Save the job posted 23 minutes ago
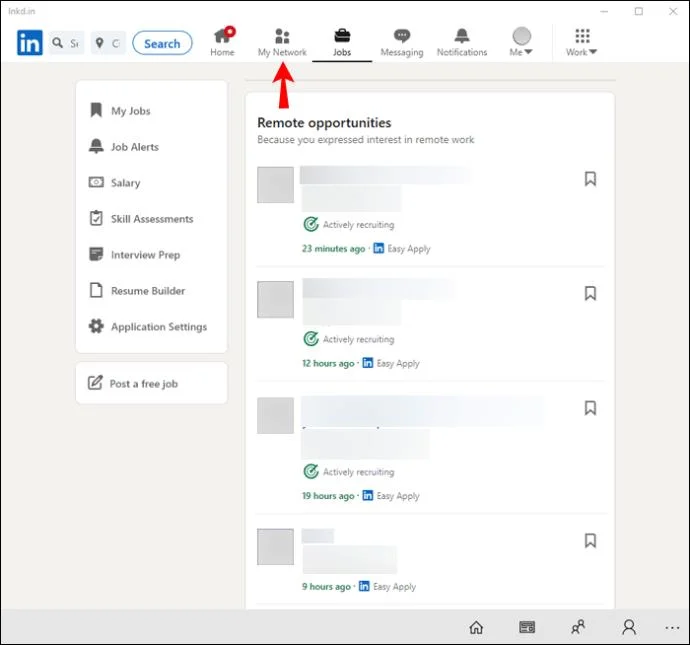The height and width of the screenshot is (645, 690). point(590,179)
